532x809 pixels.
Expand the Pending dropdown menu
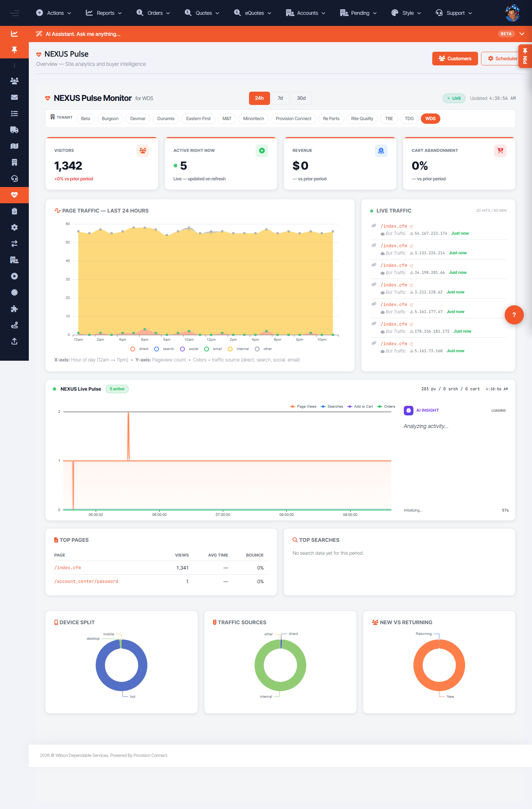(x=358, y=13)
